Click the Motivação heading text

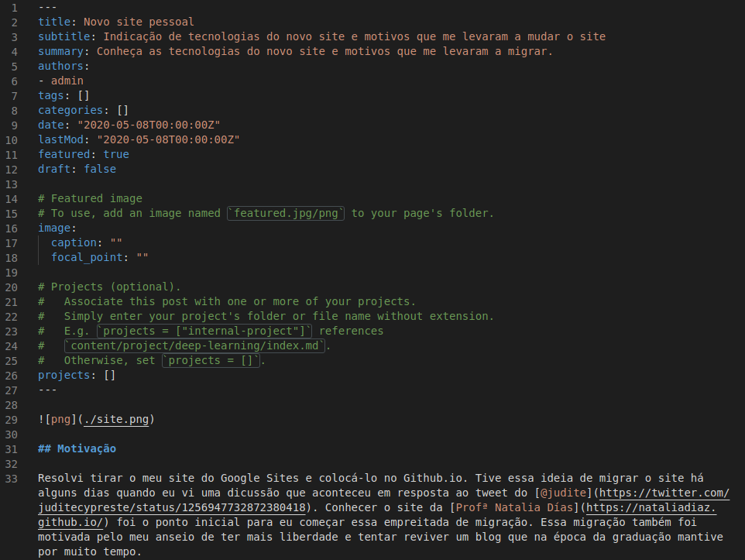pos(87,449)
